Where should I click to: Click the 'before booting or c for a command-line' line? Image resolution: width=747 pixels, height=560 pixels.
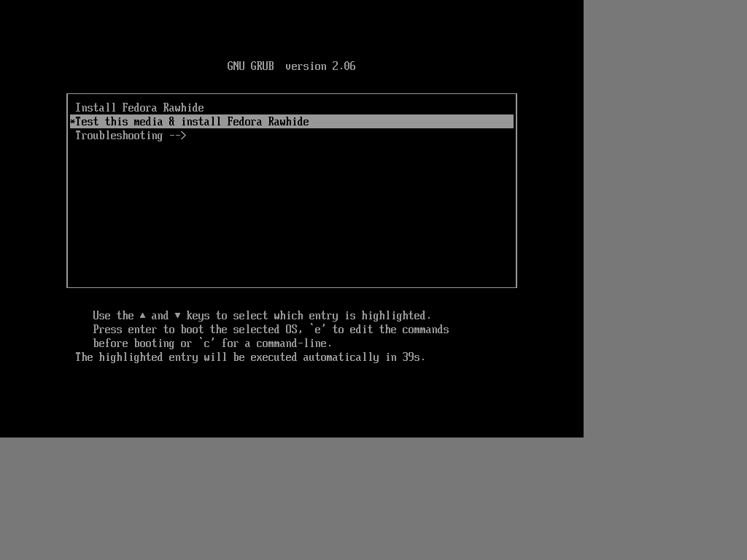(x=212, y=343)
